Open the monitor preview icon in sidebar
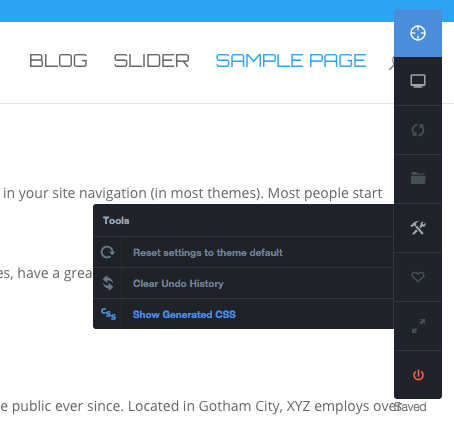Image resolution: width=454 pixels, height=429 pixels. [418, 81]
